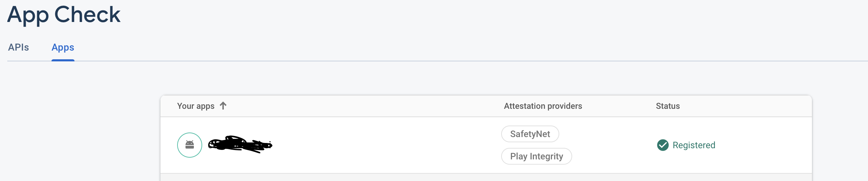Viewport: 868px width, 181px height.
Task: Switch to the APIs tab
Action: click(18, 47)
